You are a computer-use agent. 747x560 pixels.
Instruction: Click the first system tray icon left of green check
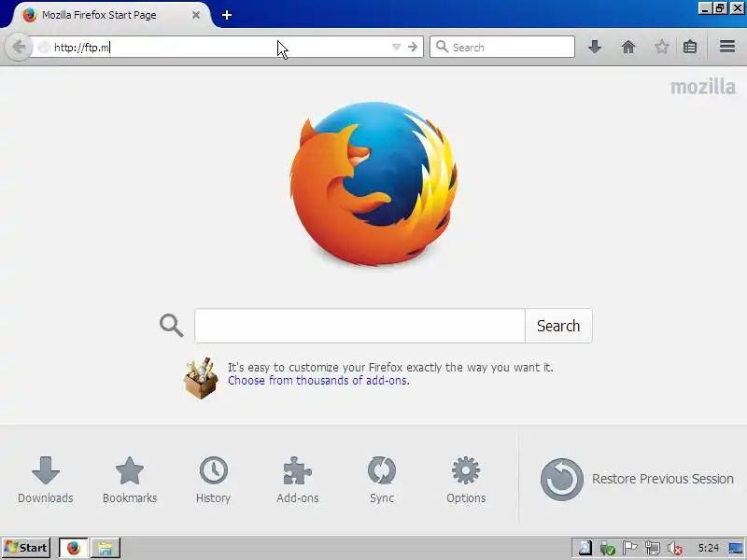pyautogui.click(x=585, y=548)
